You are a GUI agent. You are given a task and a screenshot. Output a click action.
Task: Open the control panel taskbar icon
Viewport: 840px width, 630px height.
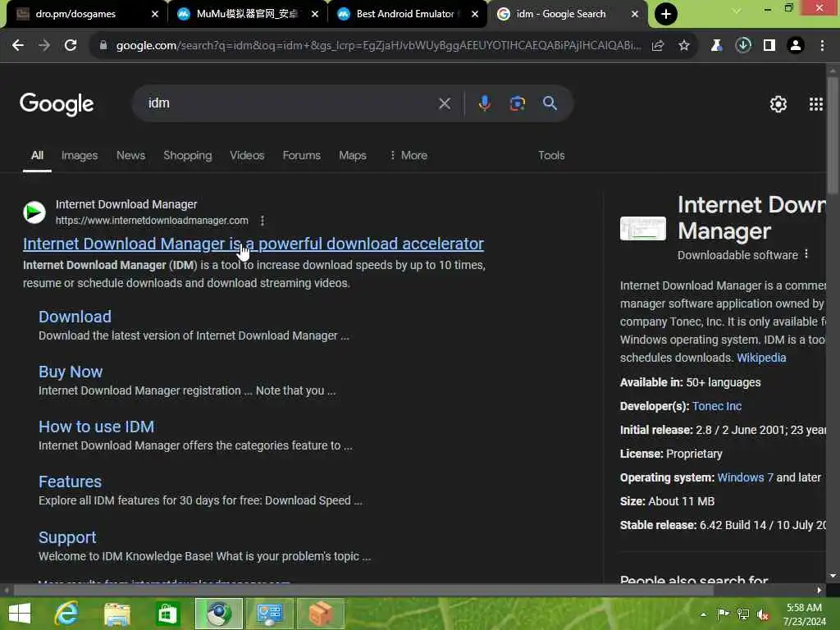click(x=269, y=614)
